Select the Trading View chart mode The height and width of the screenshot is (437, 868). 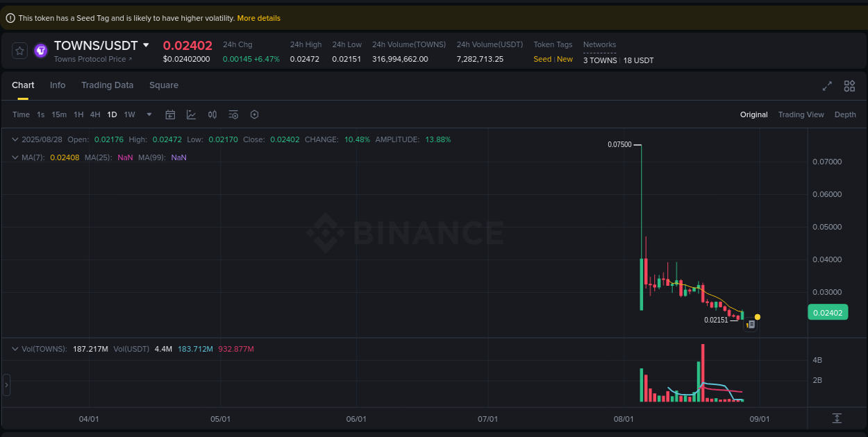(x=801, y=114)
